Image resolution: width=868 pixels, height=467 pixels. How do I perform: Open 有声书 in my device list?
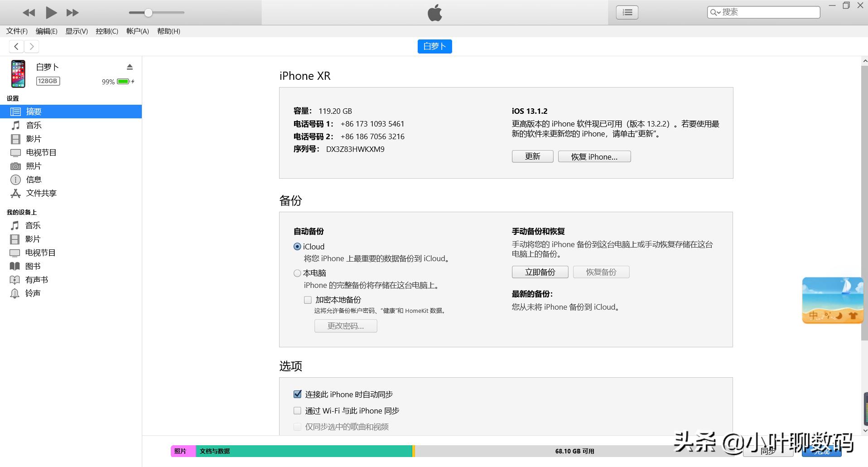coord(36,280)
